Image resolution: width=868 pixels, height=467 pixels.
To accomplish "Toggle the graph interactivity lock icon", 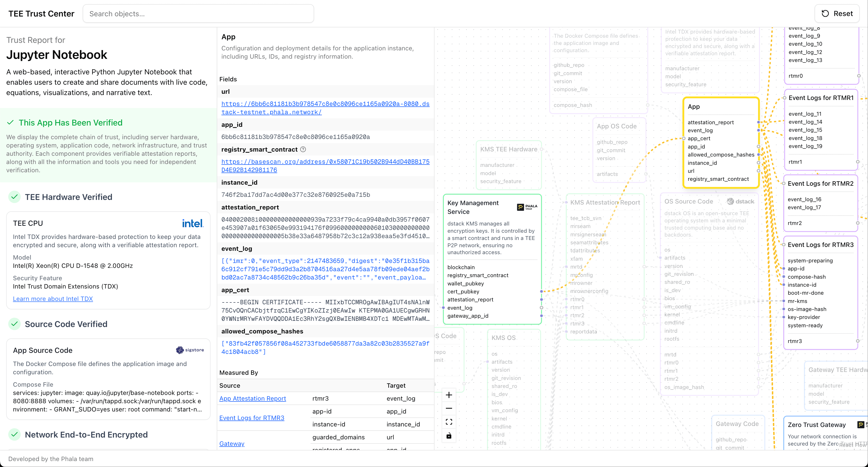I will 449,436.
